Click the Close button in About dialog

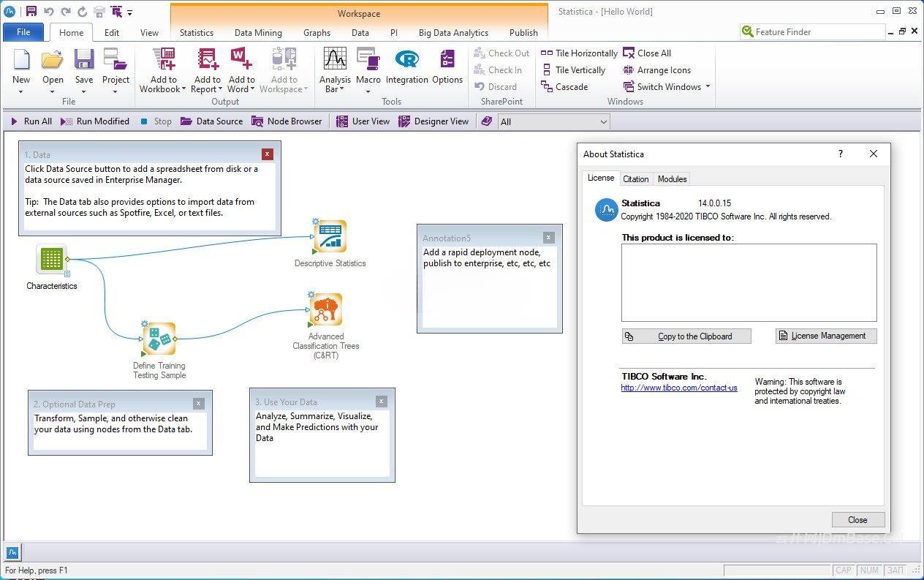coord(858,520)
